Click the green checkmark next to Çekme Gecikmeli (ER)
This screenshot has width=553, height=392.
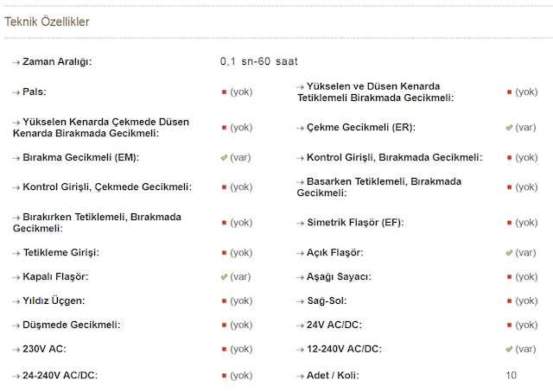[x=509, y=127]
